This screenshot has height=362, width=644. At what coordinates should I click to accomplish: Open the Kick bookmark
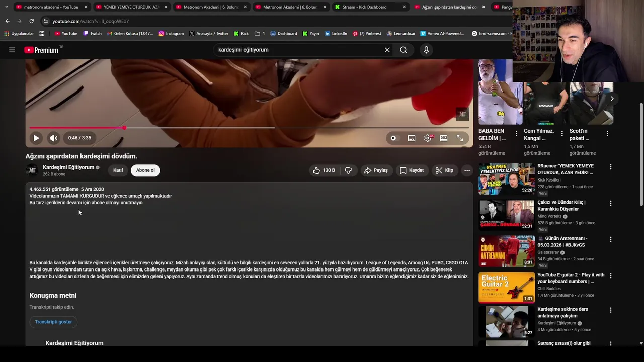[x=241, y=34]
